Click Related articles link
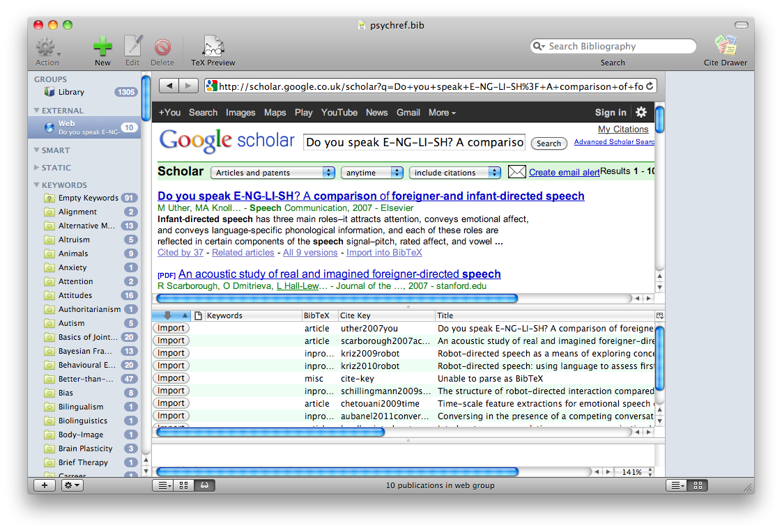The width and height of the screenshot is (782, 532). 243,253
